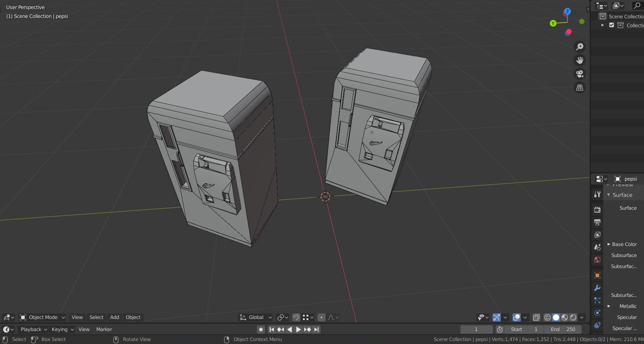Switch to wireframe shading

tap(547, 317)
